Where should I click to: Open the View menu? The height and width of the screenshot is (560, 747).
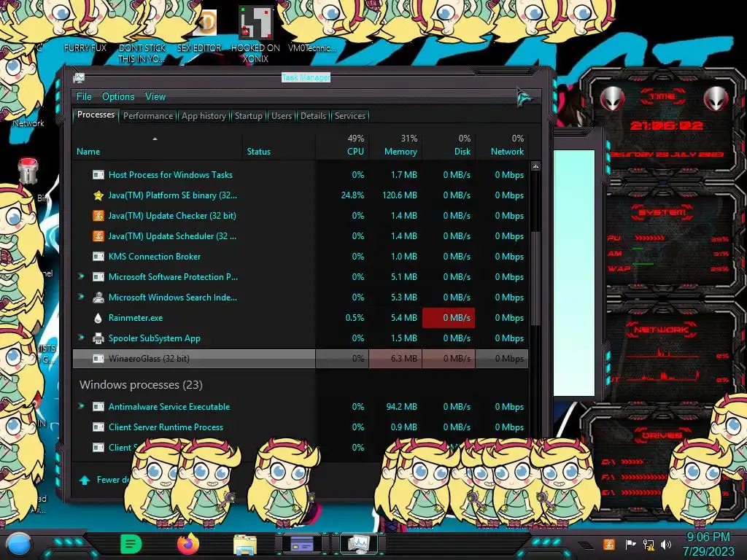point(155,97)
